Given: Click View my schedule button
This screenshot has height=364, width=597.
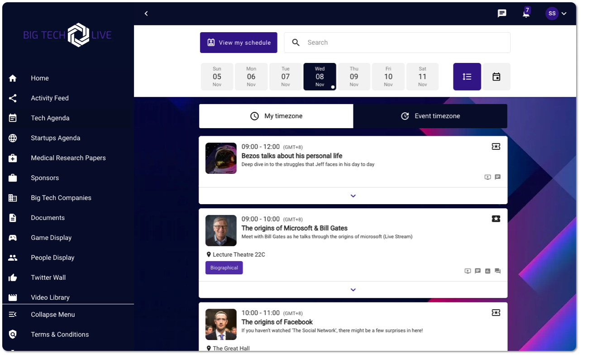Looking at the screenshot, I should point(239,43).
